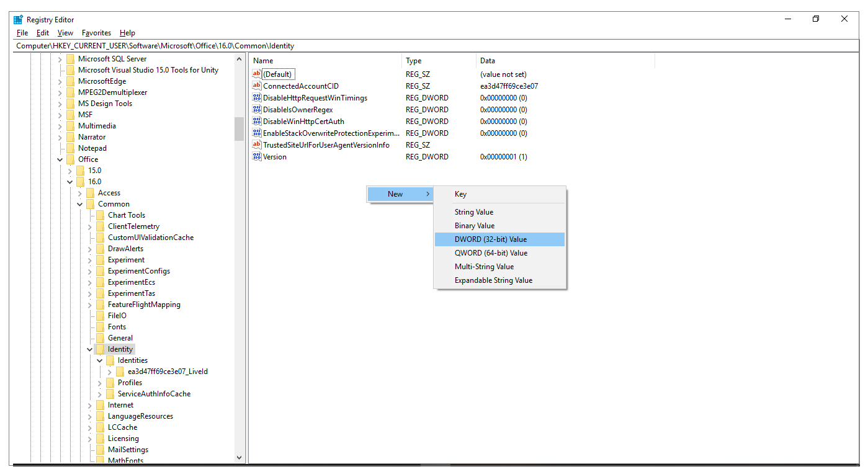
Task: Open the View menu
Action: pyautogui.click(x=65, y=33)
